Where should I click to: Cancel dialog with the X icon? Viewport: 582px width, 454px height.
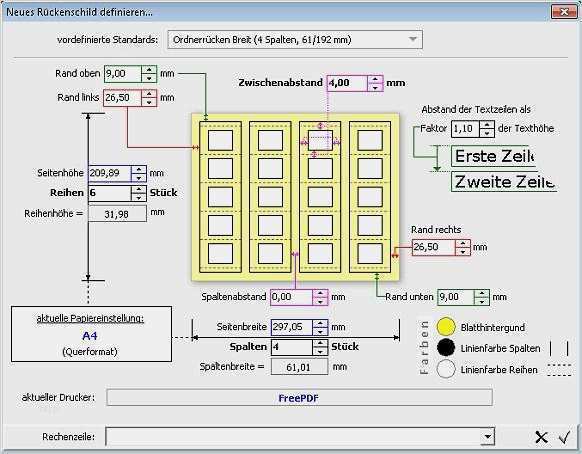tap(542, 437)
